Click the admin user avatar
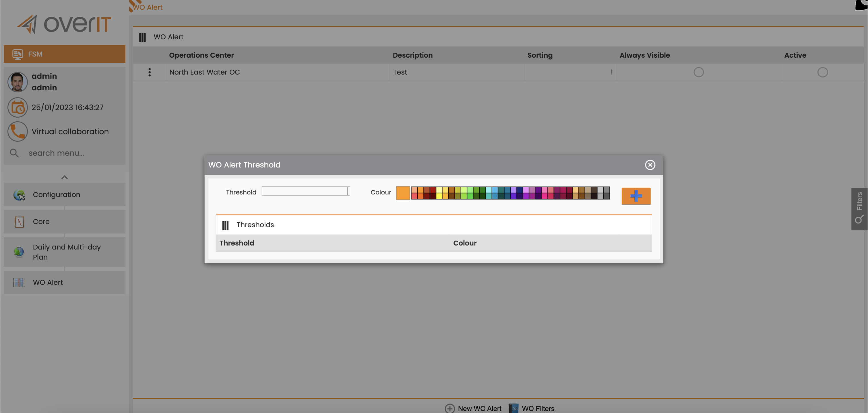 (x=18, y=82)
